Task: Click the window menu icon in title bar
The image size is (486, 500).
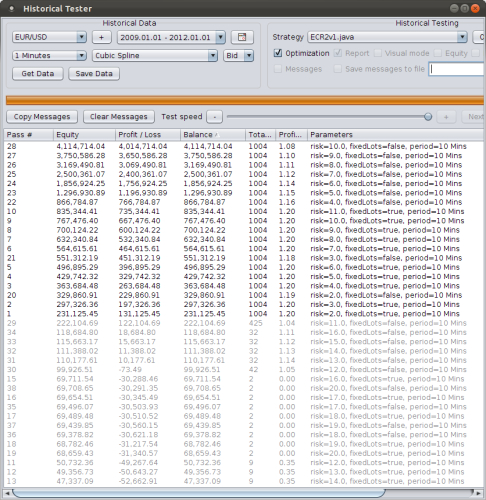Action: click(12, 8)
